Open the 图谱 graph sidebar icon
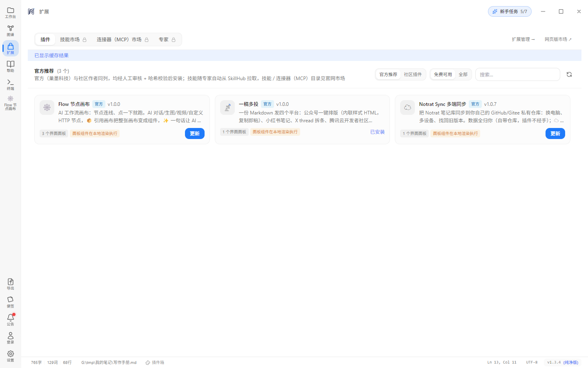This screenshot has width=588, height=368. [x=11, y=31]
